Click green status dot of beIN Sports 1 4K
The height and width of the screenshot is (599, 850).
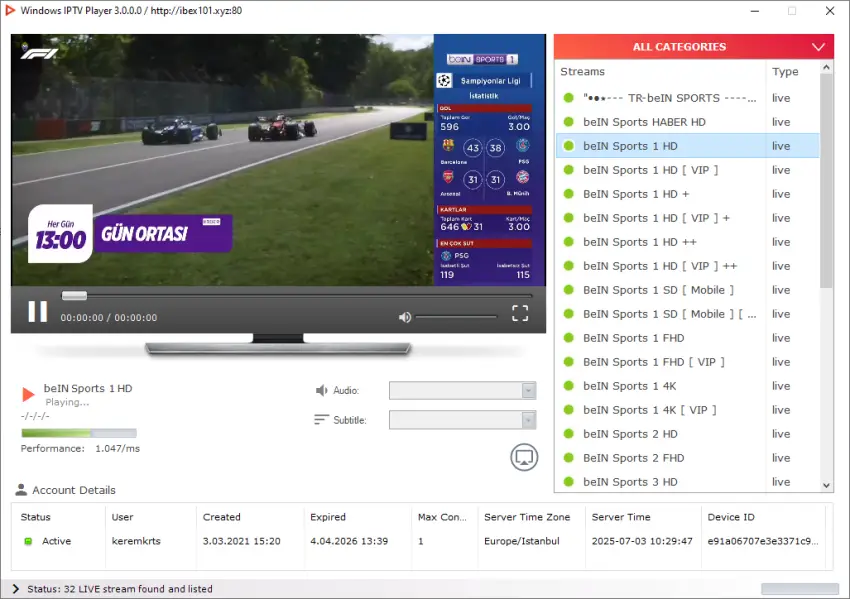point(568,386)
